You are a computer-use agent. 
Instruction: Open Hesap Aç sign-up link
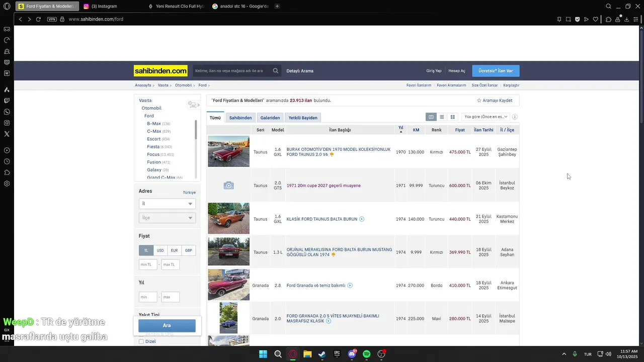(457, 71)
